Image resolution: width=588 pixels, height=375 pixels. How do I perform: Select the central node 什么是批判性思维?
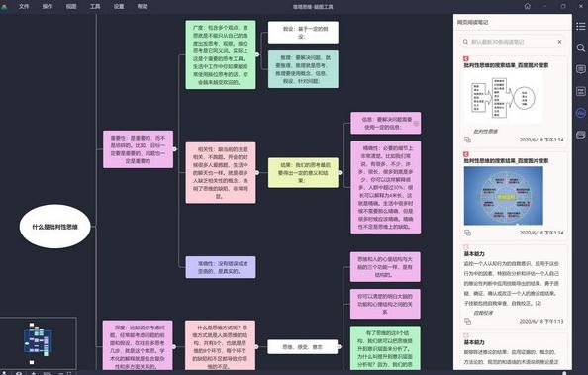[x=54, y=227]
